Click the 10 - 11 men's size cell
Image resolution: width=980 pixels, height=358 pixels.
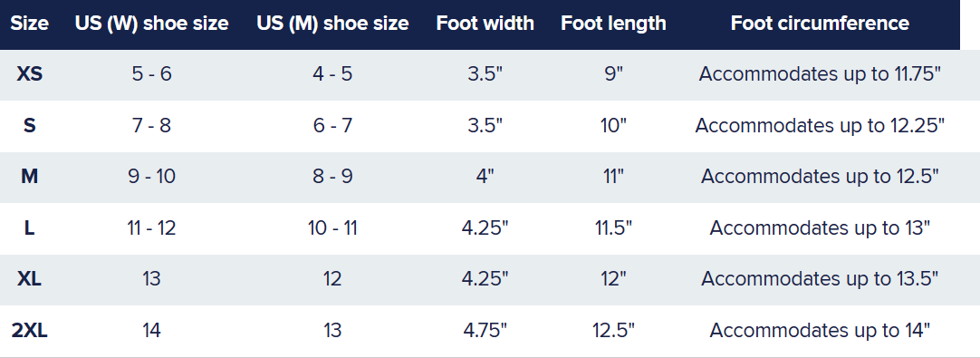click(x=332, y=227)
